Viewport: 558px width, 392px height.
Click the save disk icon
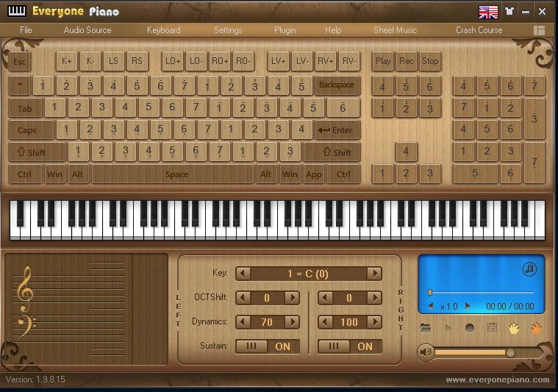[x=492, y=328]
